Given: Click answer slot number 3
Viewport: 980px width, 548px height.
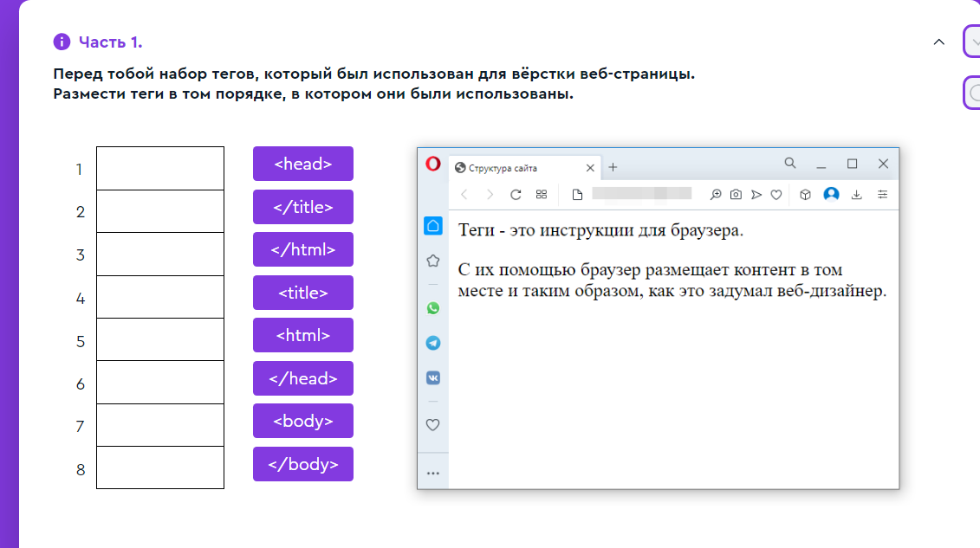Looking at the screenshot, I should point(160,254).
